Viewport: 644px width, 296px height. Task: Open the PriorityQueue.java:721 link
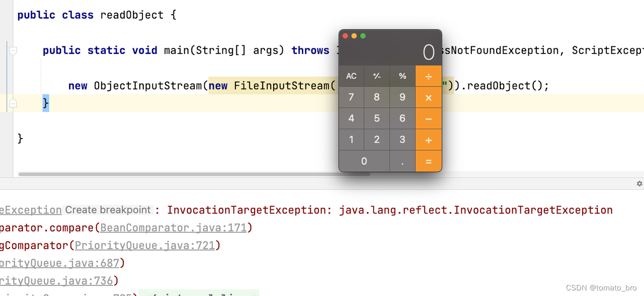(x=145, y=246)
